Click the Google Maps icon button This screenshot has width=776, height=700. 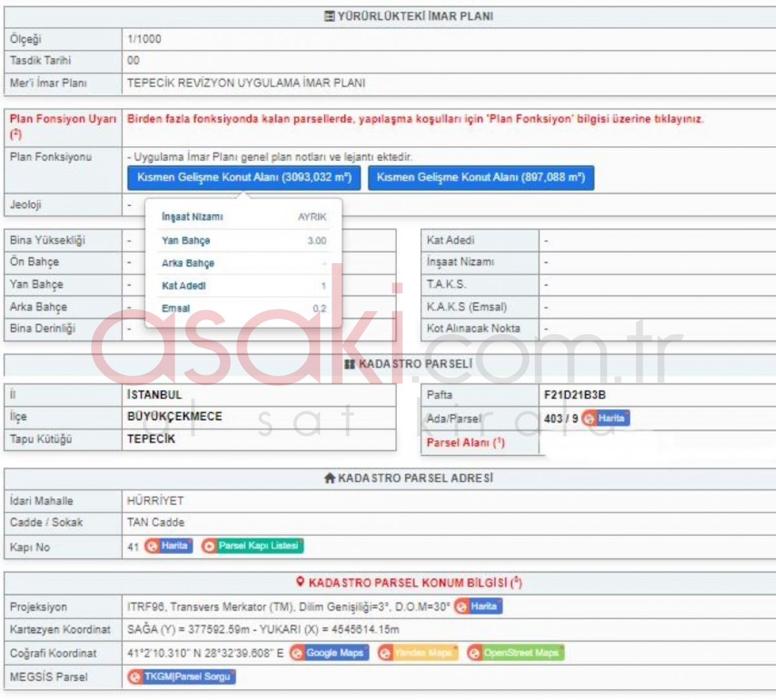coord(329,653)
